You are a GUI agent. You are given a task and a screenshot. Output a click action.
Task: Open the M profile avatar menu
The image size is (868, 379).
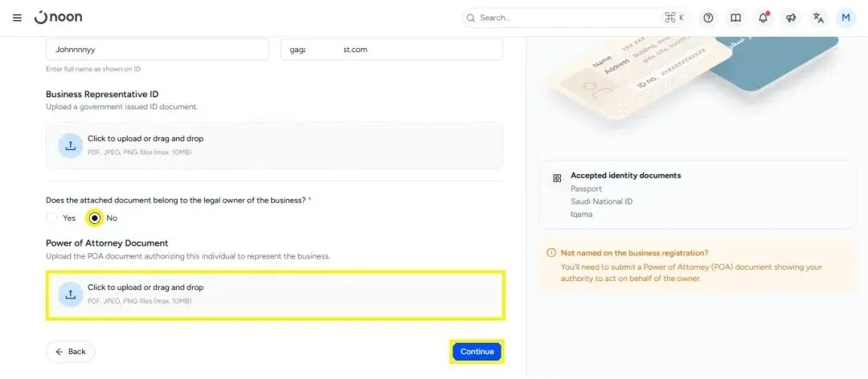point(845,18)
